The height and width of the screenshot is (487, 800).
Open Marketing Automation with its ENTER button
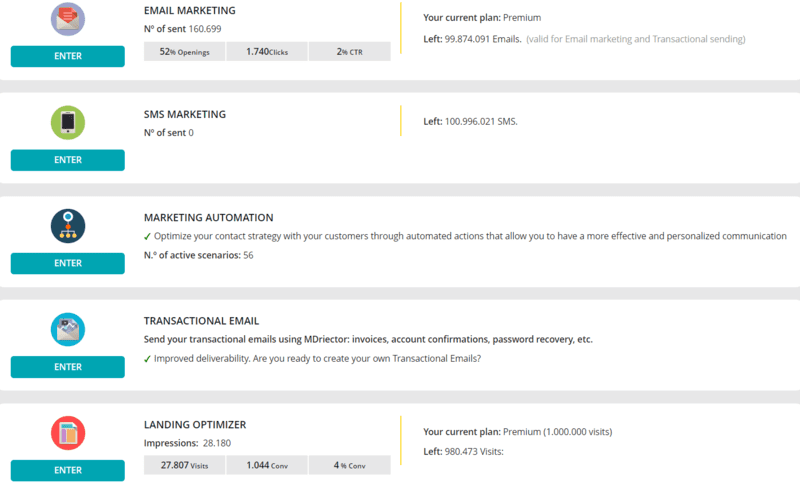click(68, 263)
